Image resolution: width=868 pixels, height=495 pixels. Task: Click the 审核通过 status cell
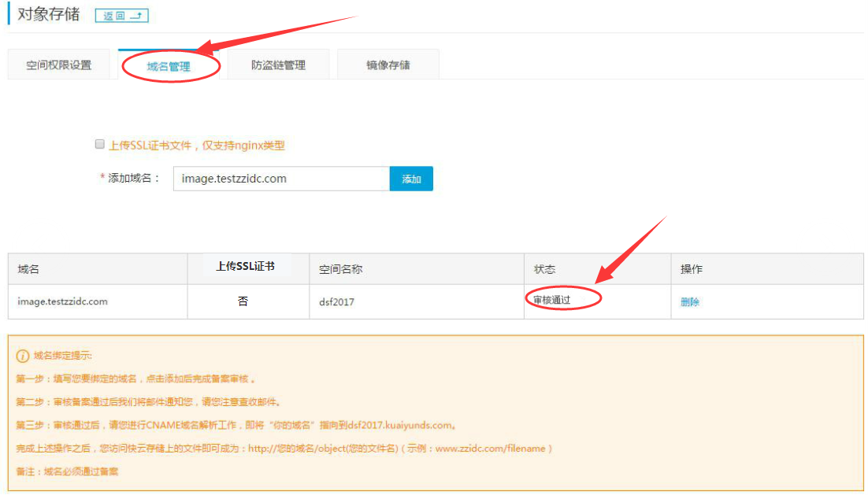point(551,300)
